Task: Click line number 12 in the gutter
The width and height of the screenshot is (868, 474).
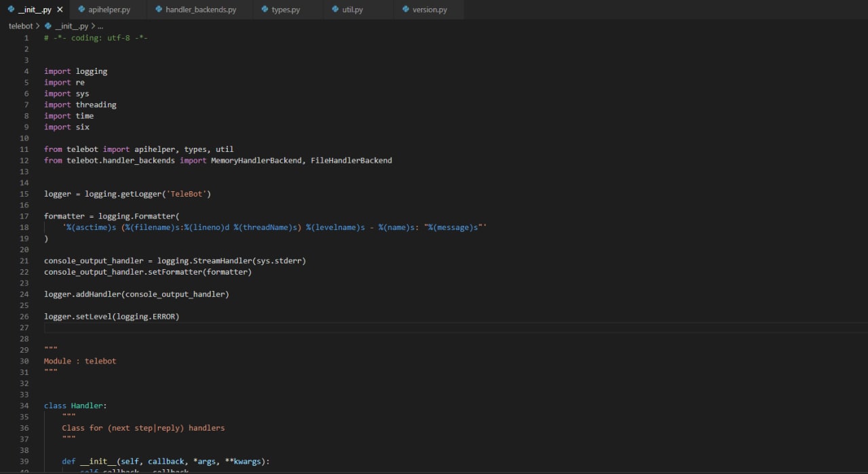Action: click(25, 160)
